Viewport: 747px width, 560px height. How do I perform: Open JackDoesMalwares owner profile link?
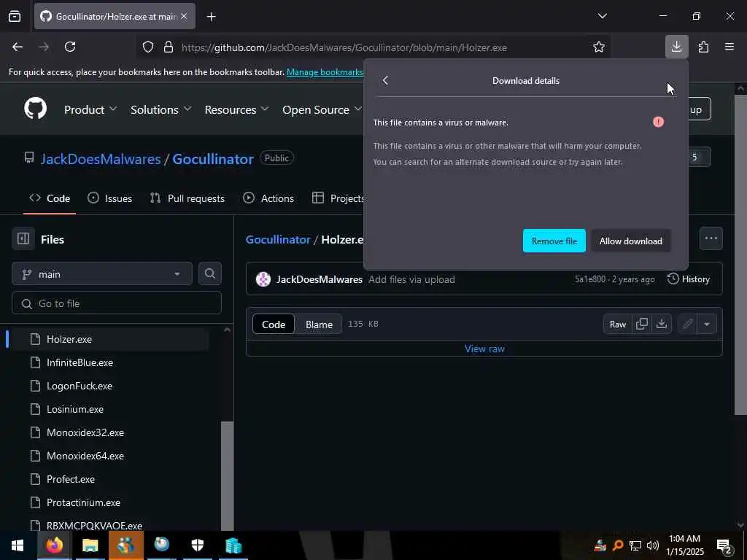click(x=101, y=158)
